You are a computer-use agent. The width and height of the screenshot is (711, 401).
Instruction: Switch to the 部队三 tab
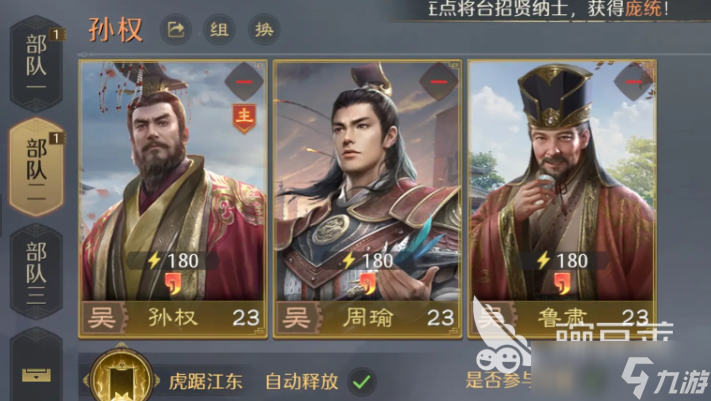coord(36,271)
